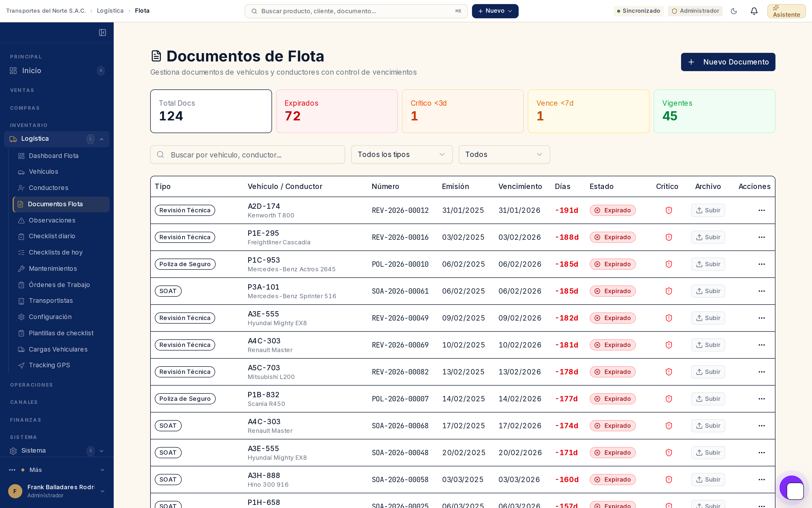
Task: Click Logística breadcrumb link
Action: [110, 11]
